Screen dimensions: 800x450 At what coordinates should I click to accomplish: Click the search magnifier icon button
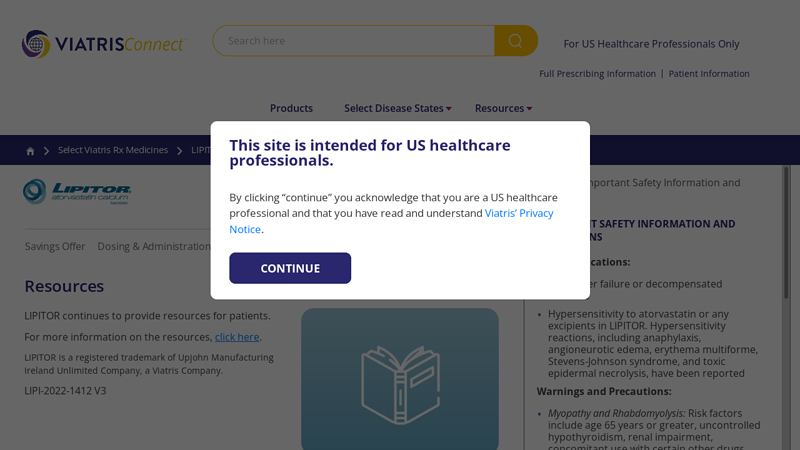point(515,41)
